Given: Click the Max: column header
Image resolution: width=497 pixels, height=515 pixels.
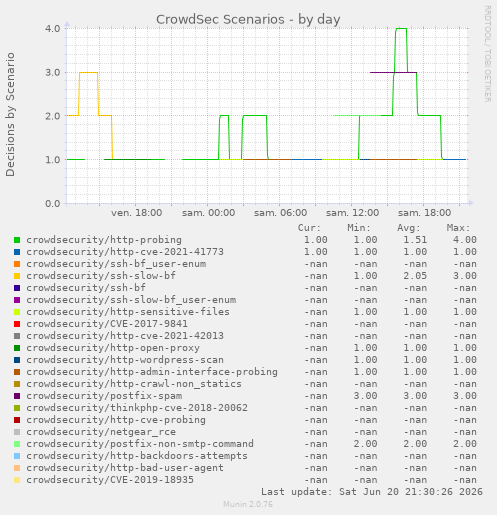Looking at the screenshot, I should (x=458, y=228).
